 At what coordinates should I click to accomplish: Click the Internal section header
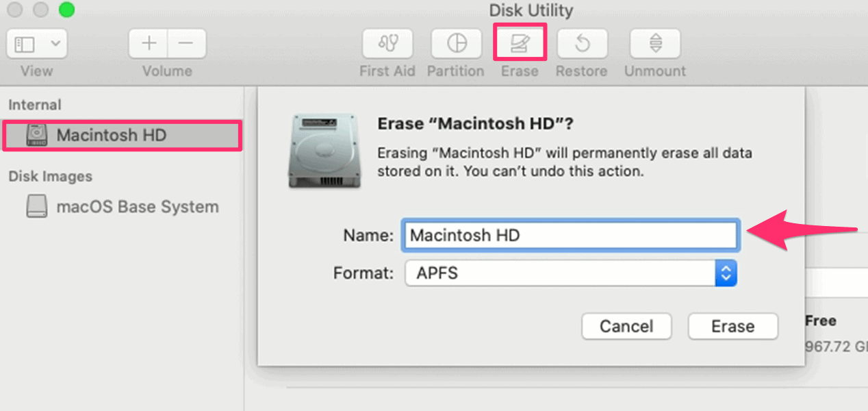pyautogui.click(x=34, y=105)
